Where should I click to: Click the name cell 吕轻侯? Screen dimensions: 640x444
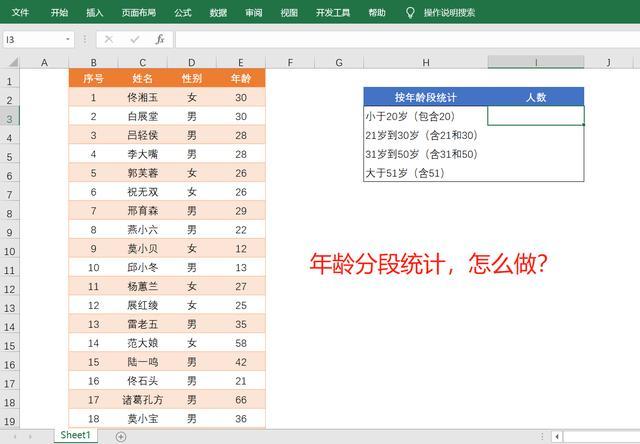[x=142, y=135]
